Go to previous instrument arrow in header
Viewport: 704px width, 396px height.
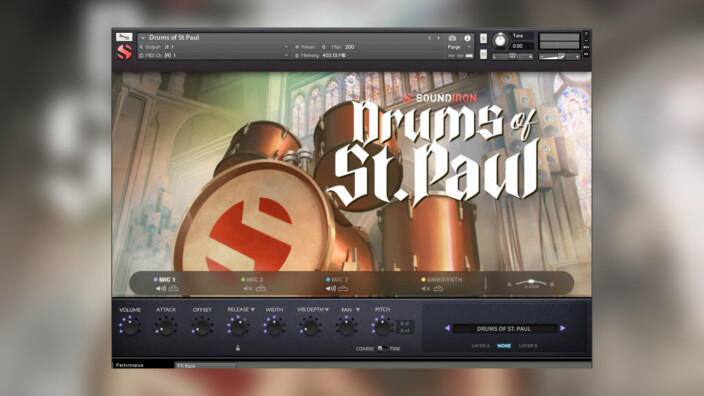pyautogui.click(x=430, y=38)
